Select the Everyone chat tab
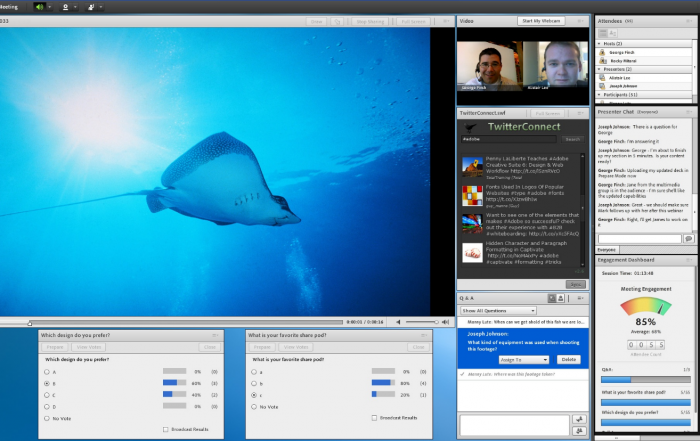 [x=607, y=249]
